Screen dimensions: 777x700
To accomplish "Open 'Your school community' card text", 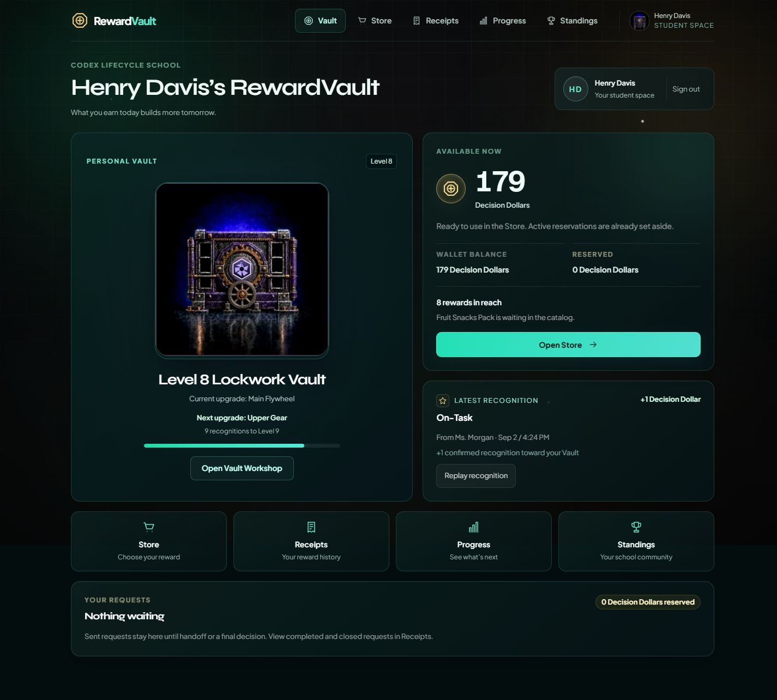I will [636, 557].
